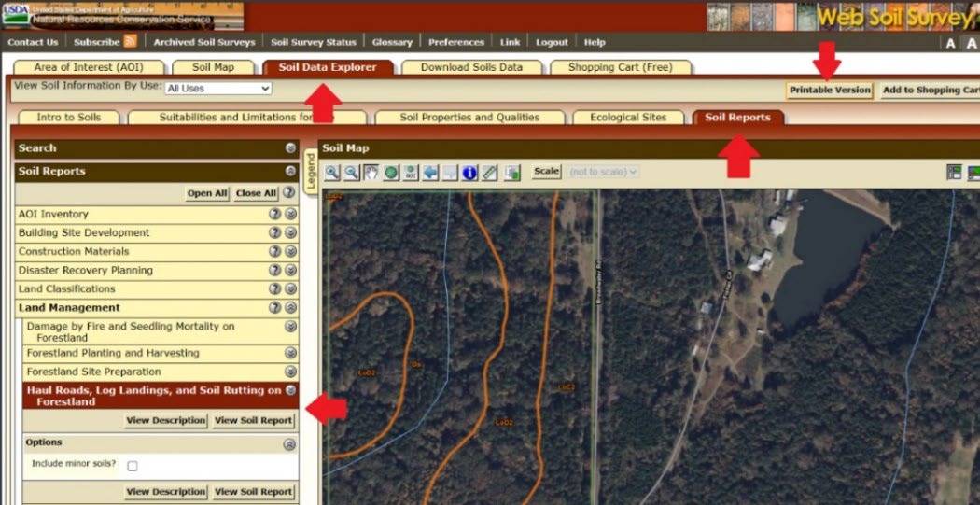Click the blue back arrow map icon
This screenshot has width=980, height=505.
[430, 173]
